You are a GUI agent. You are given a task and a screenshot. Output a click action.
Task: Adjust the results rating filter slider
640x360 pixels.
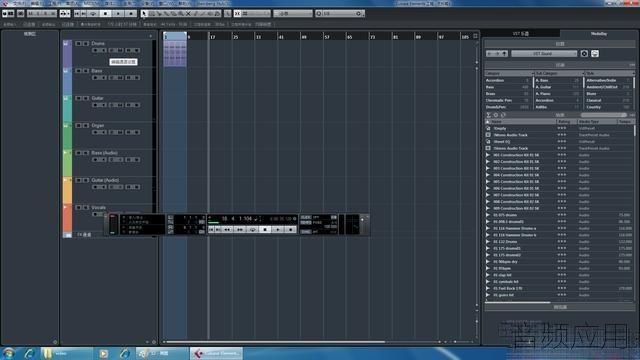[x=604, y=115]
